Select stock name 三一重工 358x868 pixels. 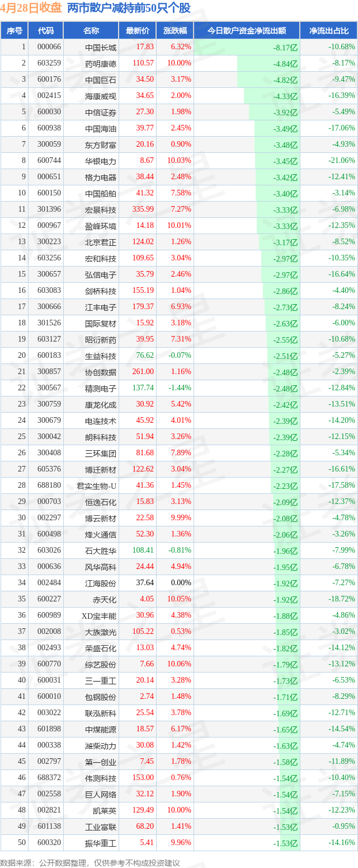pyautogui.click(x=101, y=680)
